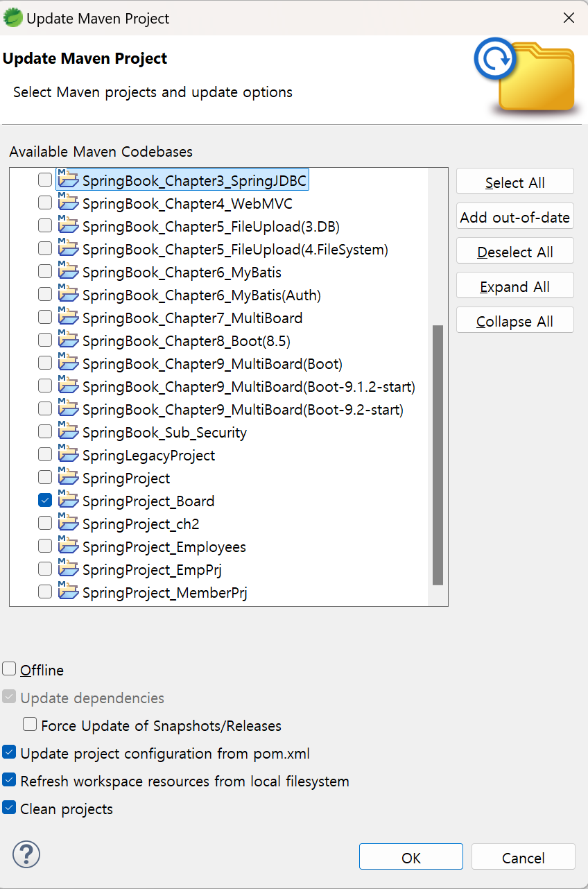This screenshot has width=588, height=889.
Task: Uncheck Refresh workspace resources from local filesystem
Action: point(9,780)
